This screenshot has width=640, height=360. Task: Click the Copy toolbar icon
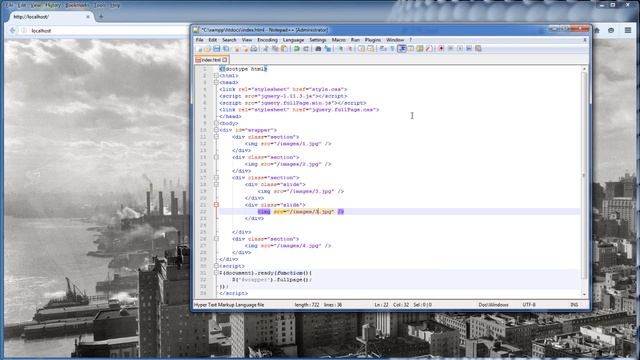tap(274, 49)
